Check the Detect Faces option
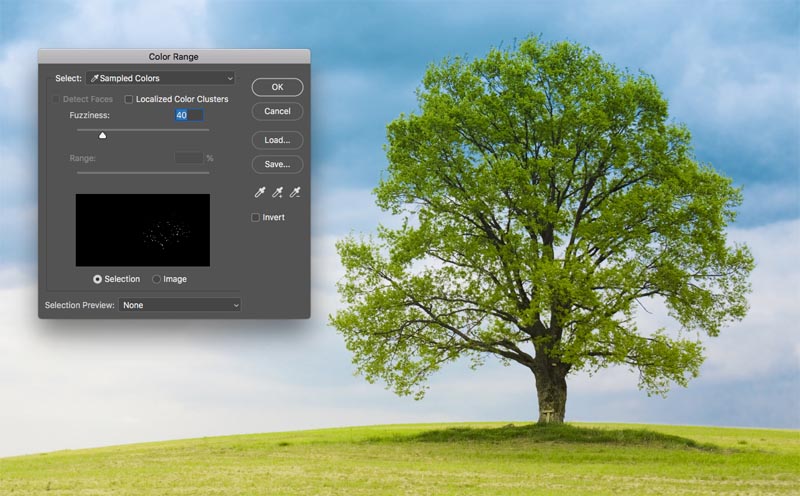 pos(55,99)
